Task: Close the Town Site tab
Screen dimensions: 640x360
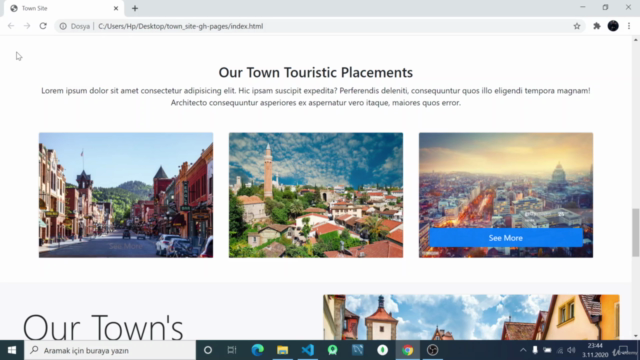Action: [x=116, y=8]
